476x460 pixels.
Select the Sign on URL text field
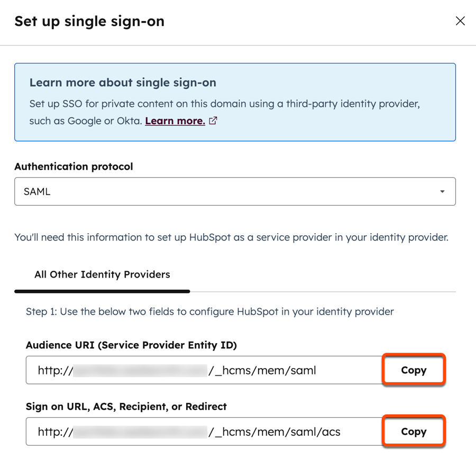pyautogui.click(x=201, y=431)
